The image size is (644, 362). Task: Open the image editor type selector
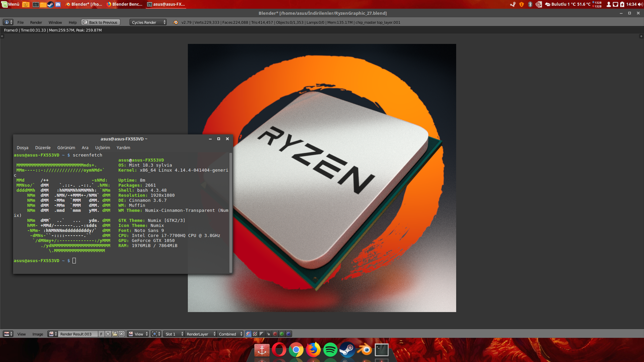coord(8,334)
